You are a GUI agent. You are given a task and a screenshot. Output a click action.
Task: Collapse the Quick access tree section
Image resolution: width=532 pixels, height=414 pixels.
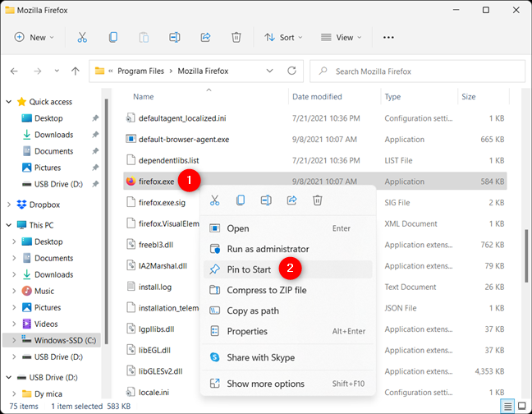tap(9, 102)
